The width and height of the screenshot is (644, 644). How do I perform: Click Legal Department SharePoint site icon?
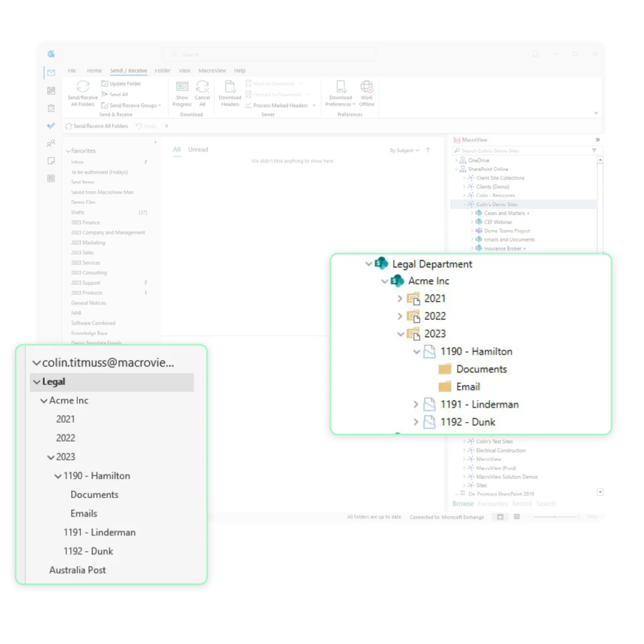(382, 264)
